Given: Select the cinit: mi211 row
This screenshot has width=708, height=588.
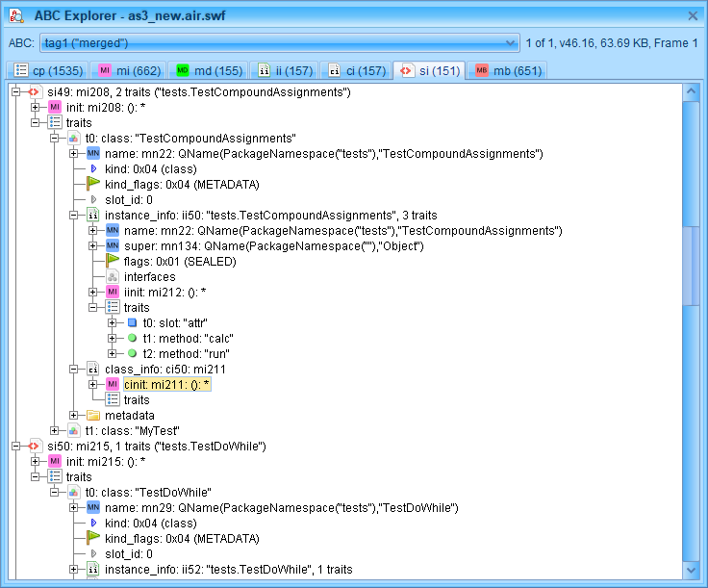Looking at the screenshot, I should point(167,385).
